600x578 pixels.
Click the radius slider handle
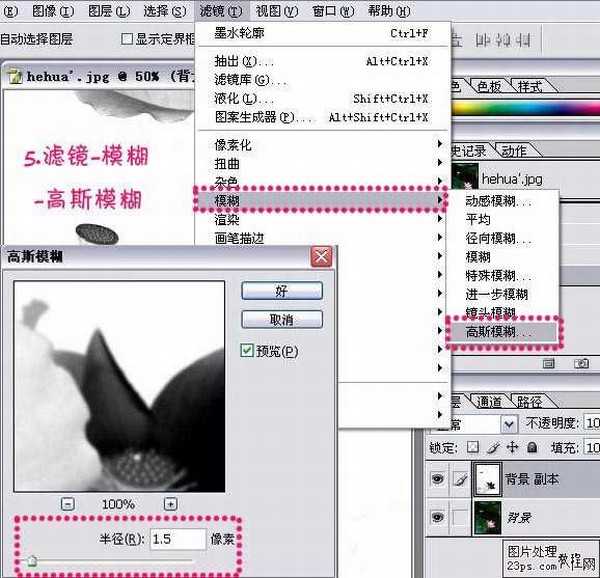[33, 561]
